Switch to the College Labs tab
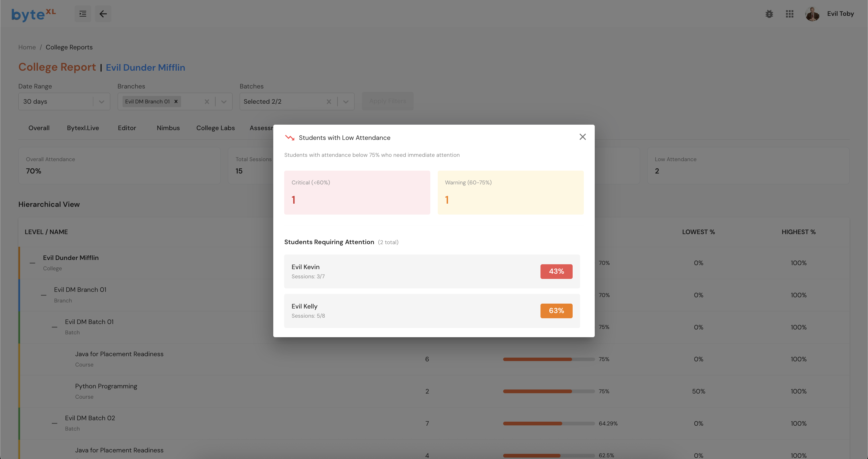The width and height of the screenshot is (868, 459). pos(215,128)
